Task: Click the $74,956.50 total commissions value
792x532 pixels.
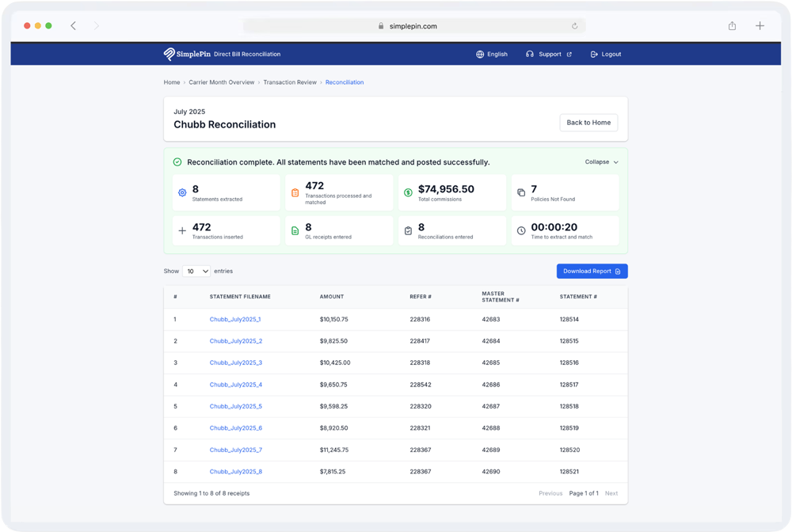Action: [x=446, y=188]
